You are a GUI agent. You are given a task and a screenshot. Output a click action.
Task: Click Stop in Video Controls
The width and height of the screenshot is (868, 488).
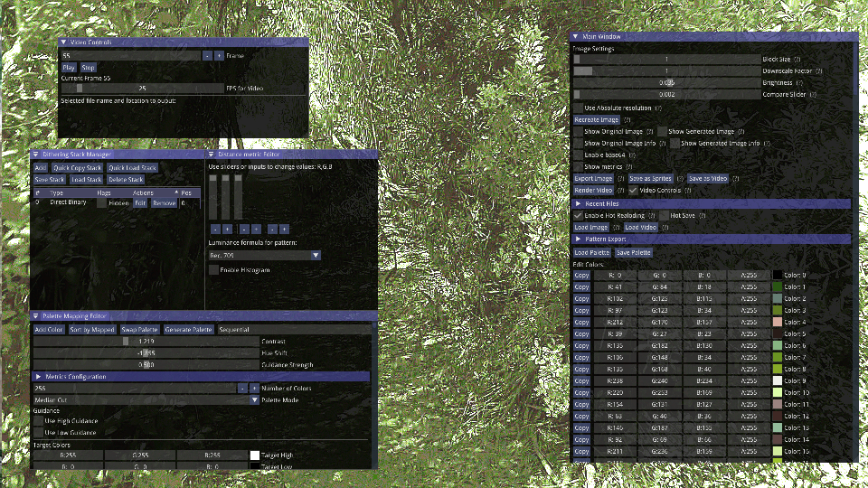click(88, 68)
